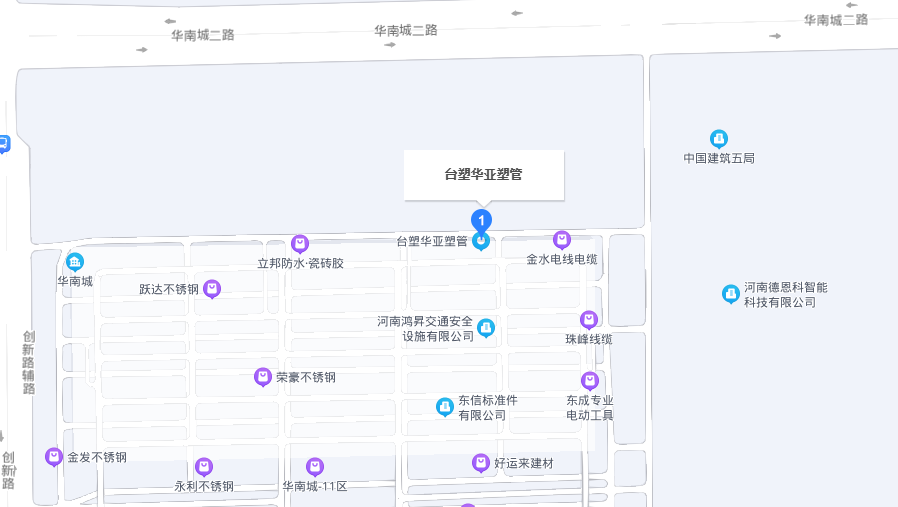The image size is (898, 507).
Task: Select the 金水电线电缆 shop icon
Action: [x=562, y=240]
